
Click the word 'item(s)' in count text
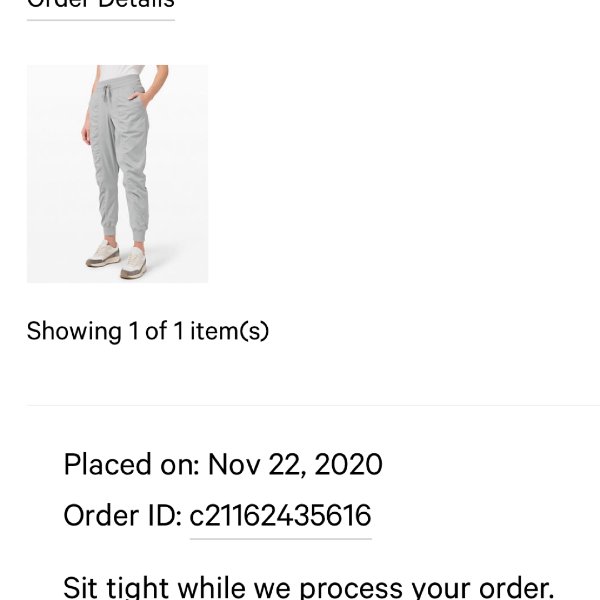[230, 331]
